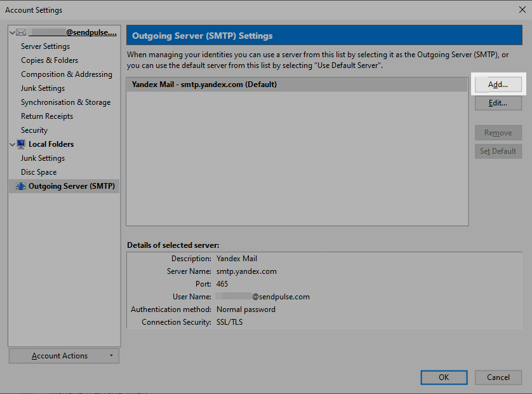The image size is (532, 394).
Task: Click Add to create a new SMTP server
Action: [x=498, y=84]
